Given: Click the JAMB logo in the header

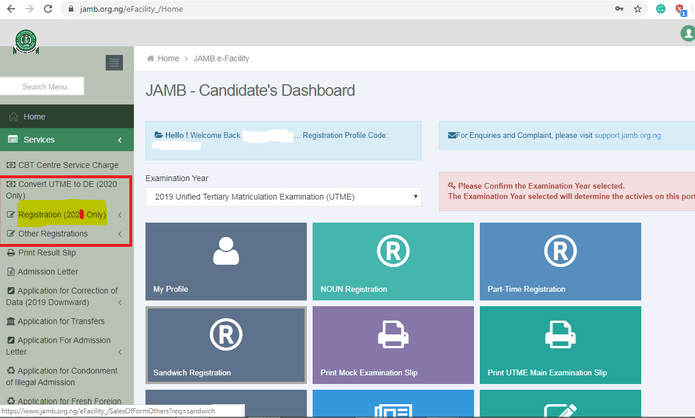Looking at the screenshot, I should (26, 42).
